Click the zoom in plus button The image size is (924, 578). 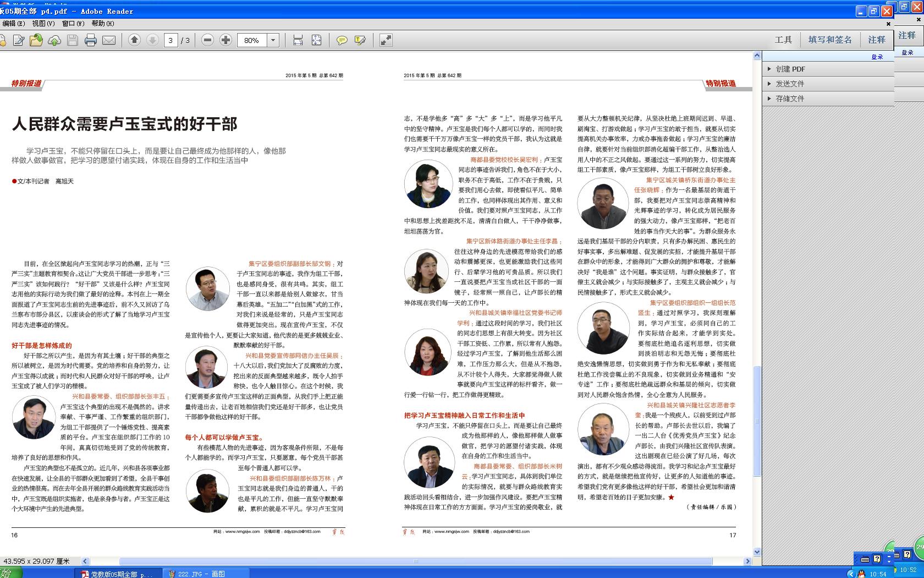coord(226,40)
